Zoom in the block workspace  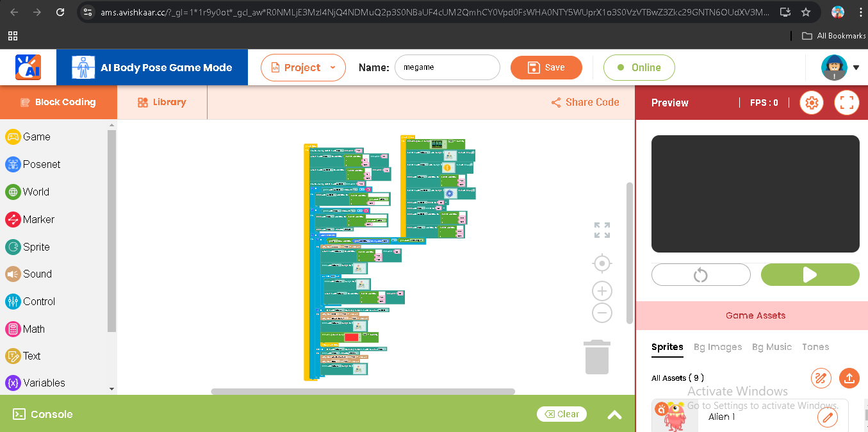click(602, 291)
